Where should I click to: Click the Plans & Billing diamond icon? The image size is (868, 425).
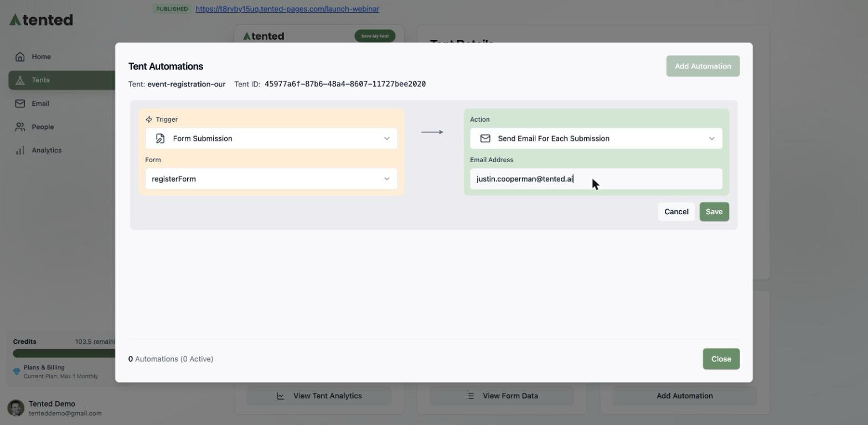click(x=17, y=371)
